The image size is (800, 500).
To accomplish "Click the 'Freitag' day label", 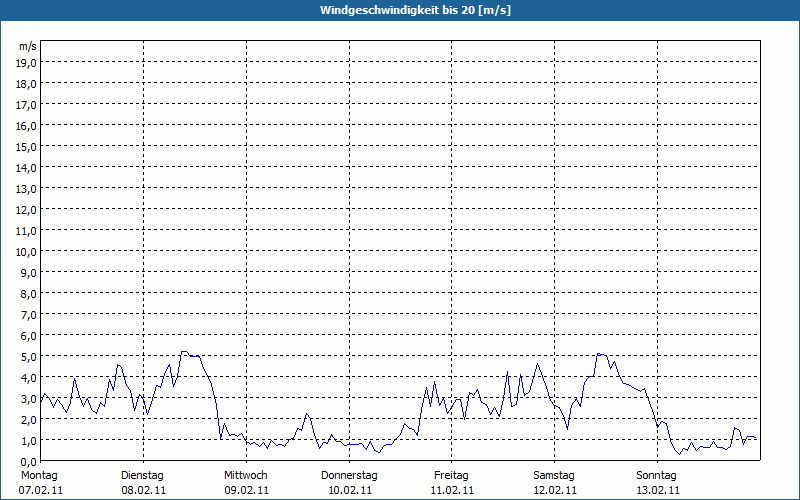I will [x=452, y=476].
